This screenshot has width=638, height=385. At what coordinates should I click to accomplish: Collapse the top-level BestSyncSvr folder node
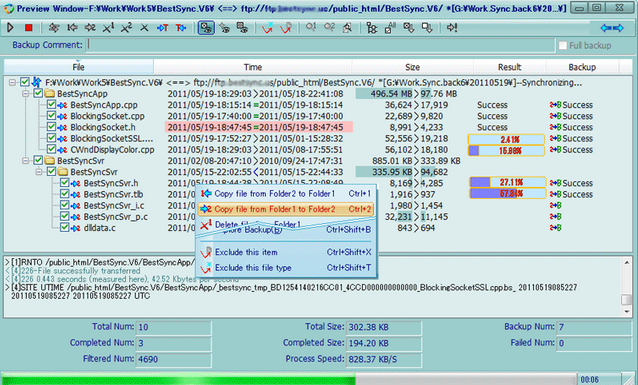[26, 161]
